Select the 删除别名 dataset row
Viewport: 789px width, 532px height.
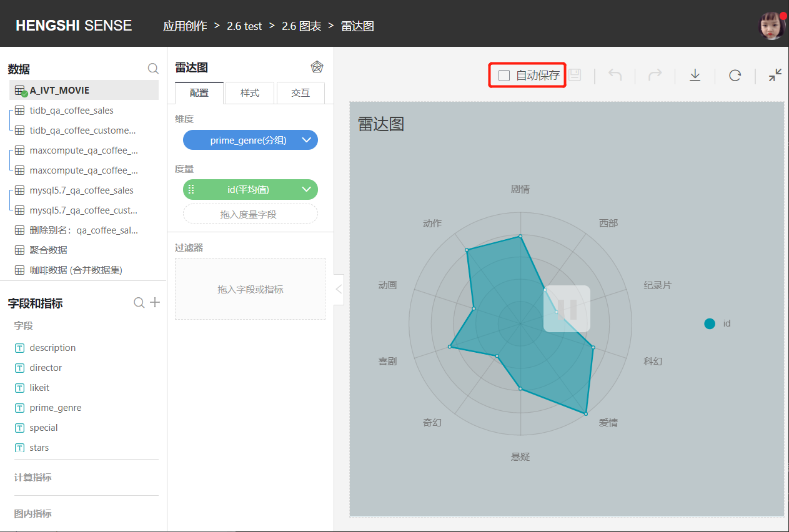tap(84, 230)
